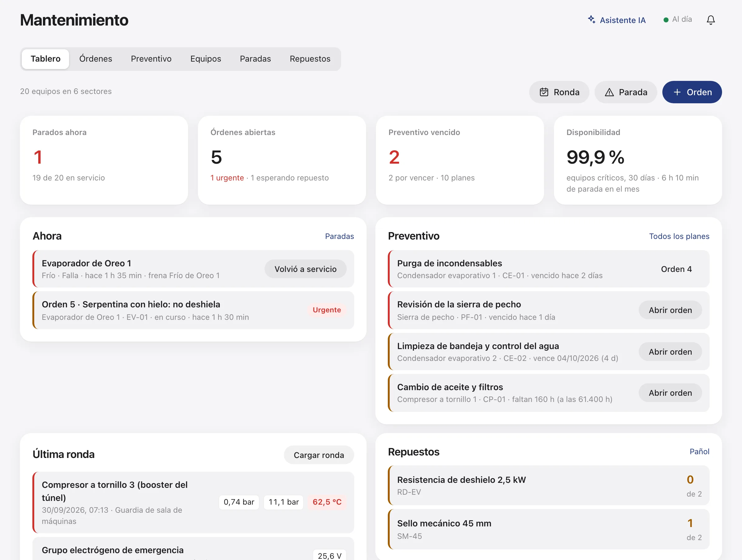Click the Asistente IA link
The height and width of the screenshot is (560, 742).
point(617,20)
